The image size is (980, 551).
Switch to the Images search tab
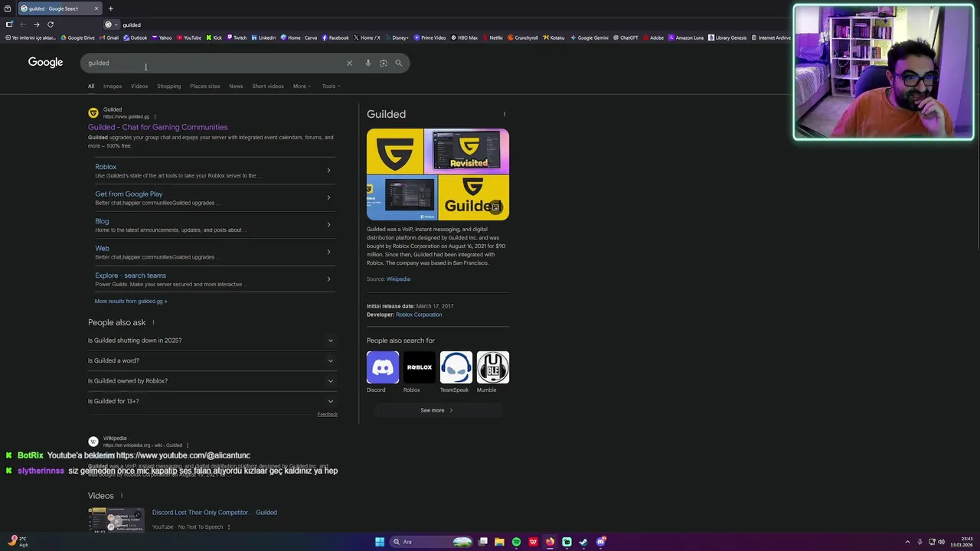click(113, 86)
